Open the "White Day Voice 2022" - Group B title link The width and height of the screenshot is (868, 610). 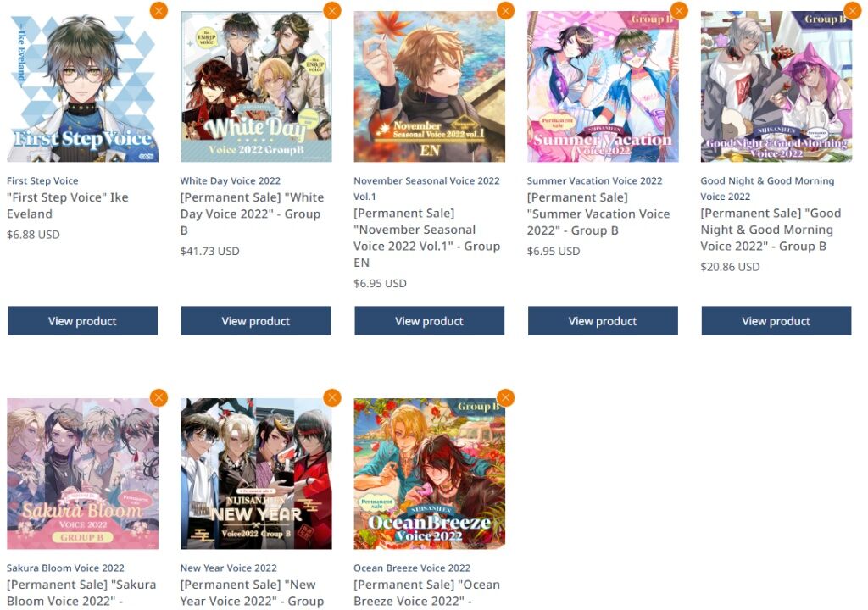(x=252, y=213)
